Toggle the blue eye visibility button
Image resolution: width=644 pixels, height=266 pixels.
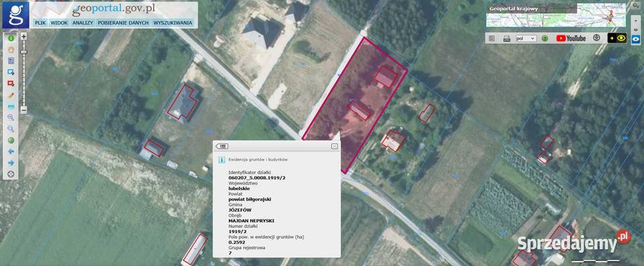pos(636,38)
